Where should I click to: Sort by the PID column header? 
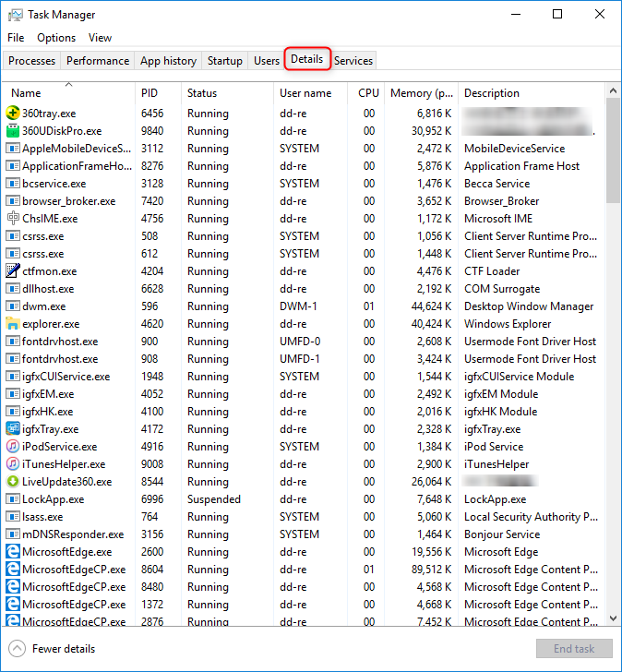click(150, 93)
